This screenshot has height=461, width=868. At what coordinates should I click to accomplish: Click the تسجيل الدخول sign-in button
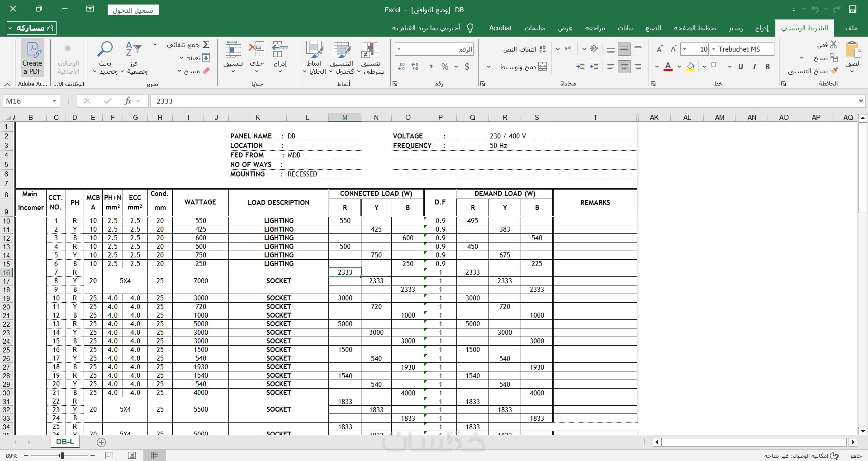133,10
